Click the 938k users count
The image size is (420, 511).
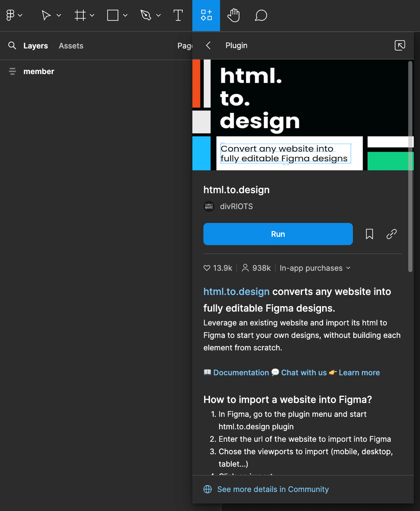pos(256,268)
